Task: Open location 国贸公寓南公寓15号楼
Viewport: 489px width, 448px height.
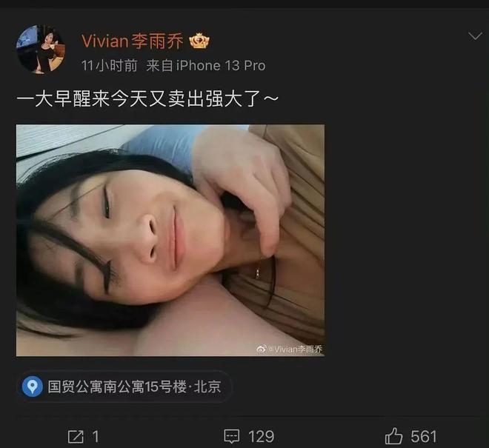Action: (x=117, y=387)
